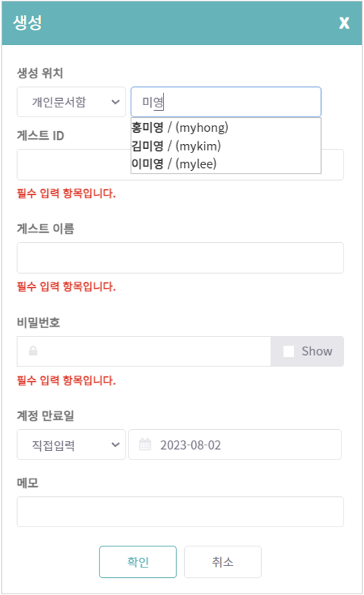Click the chevron arrow beside 직접입력

pos(115,445)
